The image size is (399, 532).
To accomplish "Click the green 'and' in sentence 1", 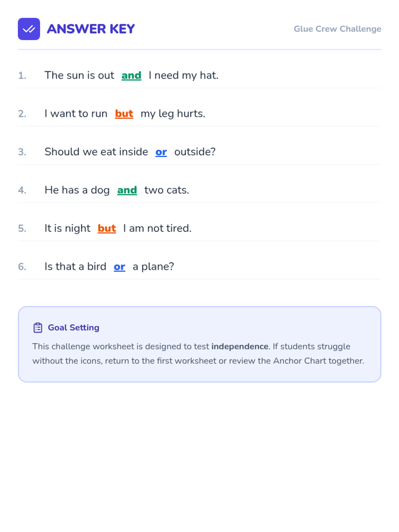I will pyautogui.click(x=131, y=75).
